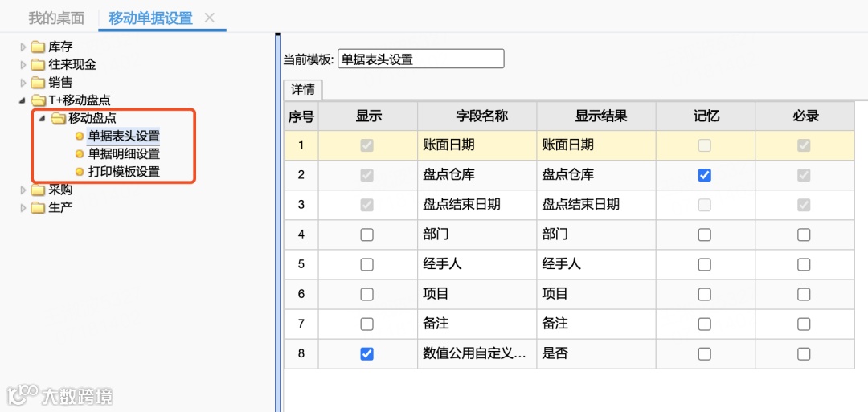868x412 pixels.
Task: Open 单据表头设置 in the tree
Action: (124, 137)
